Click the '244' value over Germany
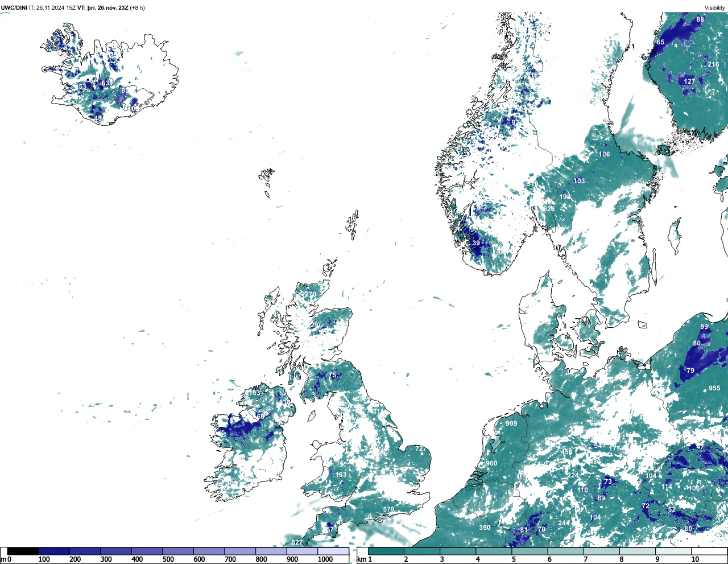 point(564,523)
